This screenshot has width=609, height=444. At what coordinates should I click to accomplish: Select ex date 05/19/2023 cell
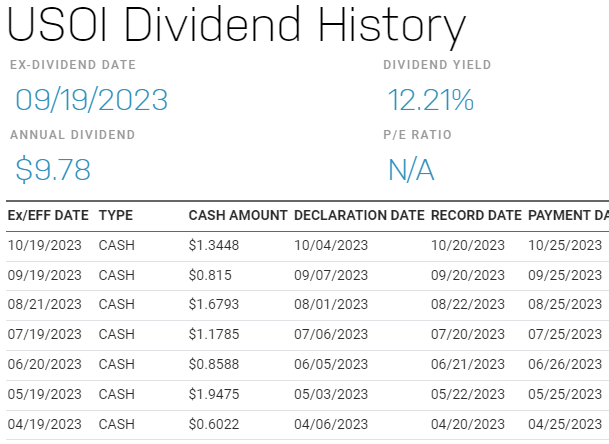tap(45, 394)
